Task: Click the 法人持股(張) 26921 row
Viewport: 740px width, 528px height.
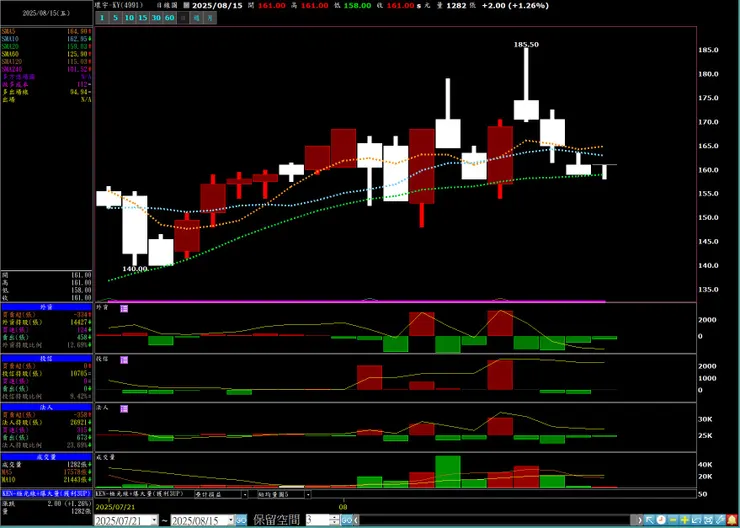Action: (x=46, y=422)
